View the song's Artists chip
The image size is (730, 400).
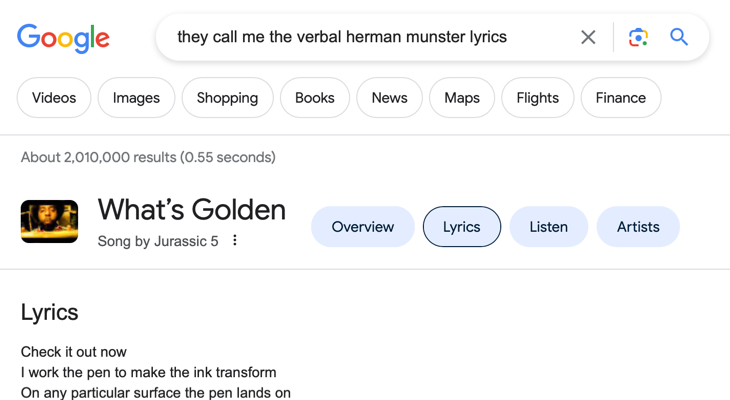pos(638,227)
